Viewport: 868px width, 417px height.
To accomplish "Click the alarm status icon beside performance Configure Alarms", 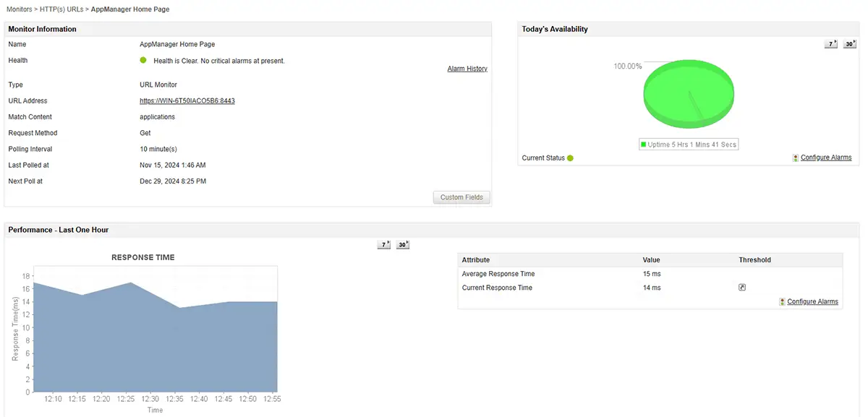I will click(782, 301).
